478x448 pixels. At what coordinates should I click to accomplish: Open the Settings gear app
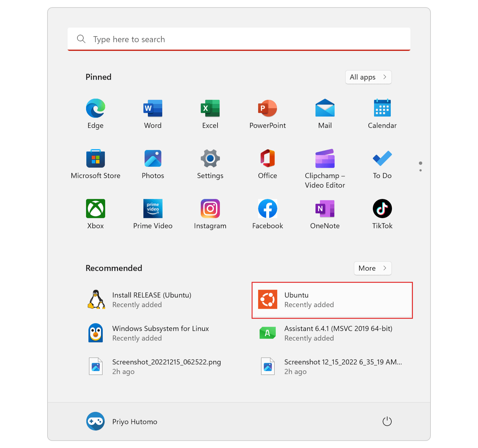(210, 164)
